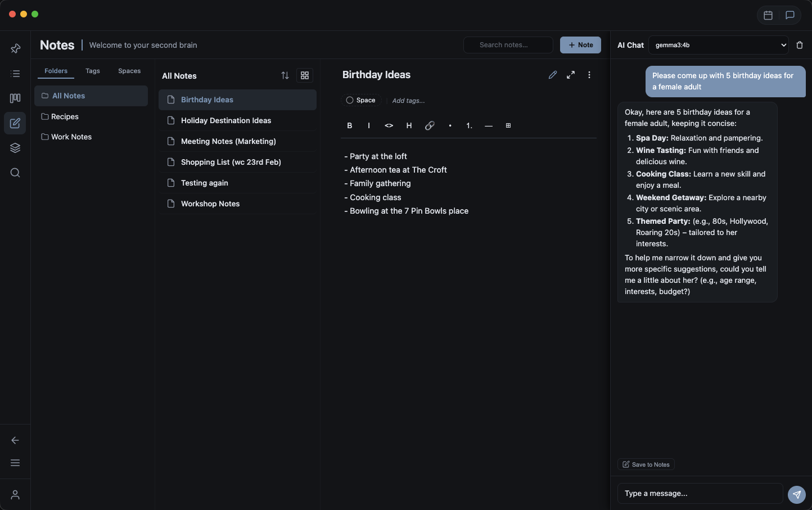Open the spaces layers icon in the sidebar
The image size is (812, 510).
(x=15, y=148)
